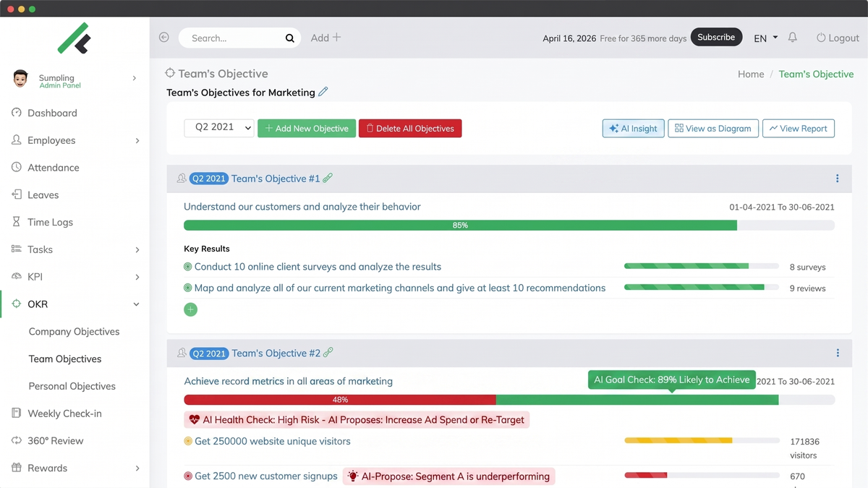Click the Dashboard icon in the sidebar
The width and height of the screenshot is (868, 488).
tap(15, 113)
